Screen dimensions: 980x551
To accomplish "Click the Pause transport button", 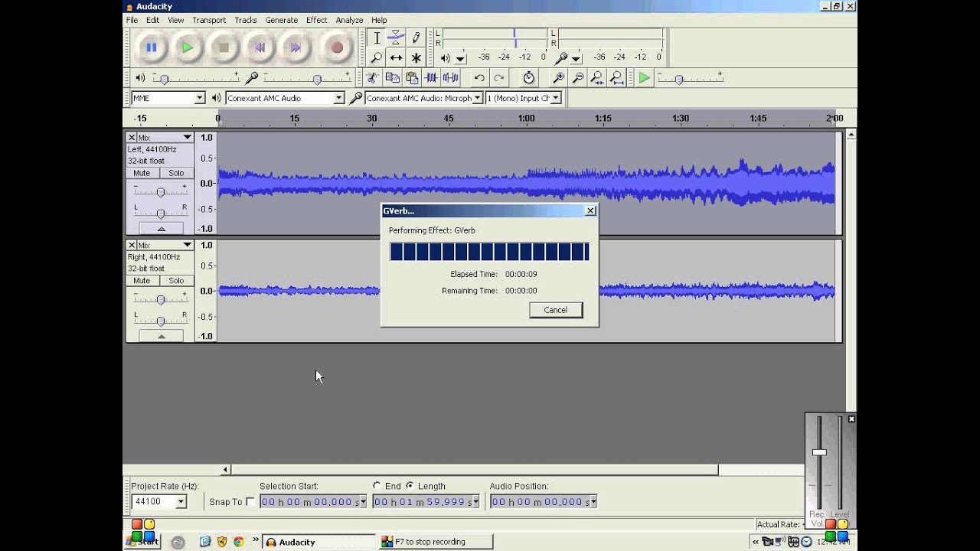I will coord(151,47).
